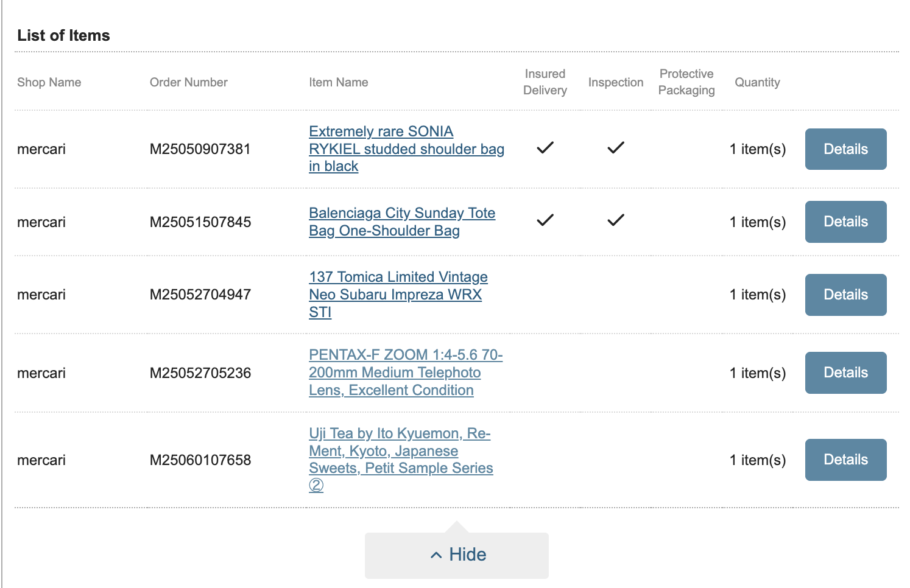Click mercari shop name in SONIA RYKIEL row

41,149
